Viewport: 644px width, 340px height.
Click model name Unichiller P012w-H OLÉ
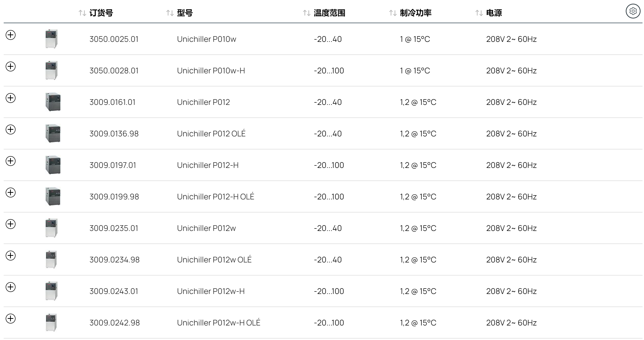[219, 323]
